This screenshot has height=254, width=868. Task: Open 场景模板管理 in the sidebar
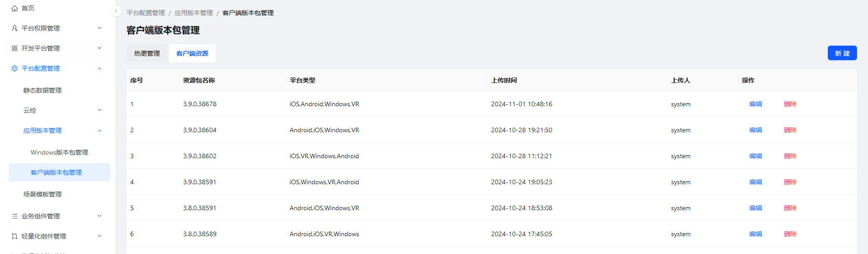click(x=42, y=194)
